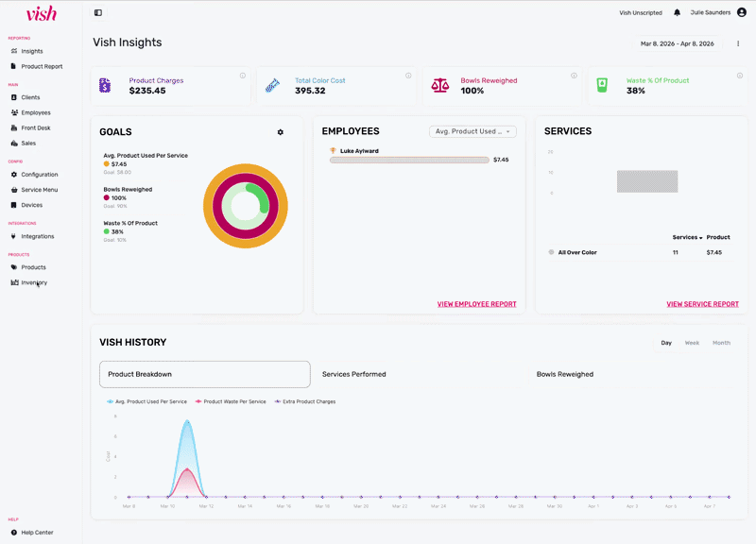
Task: Toggle Product Waste Per Service legend
Action: (x=231, y=401)
